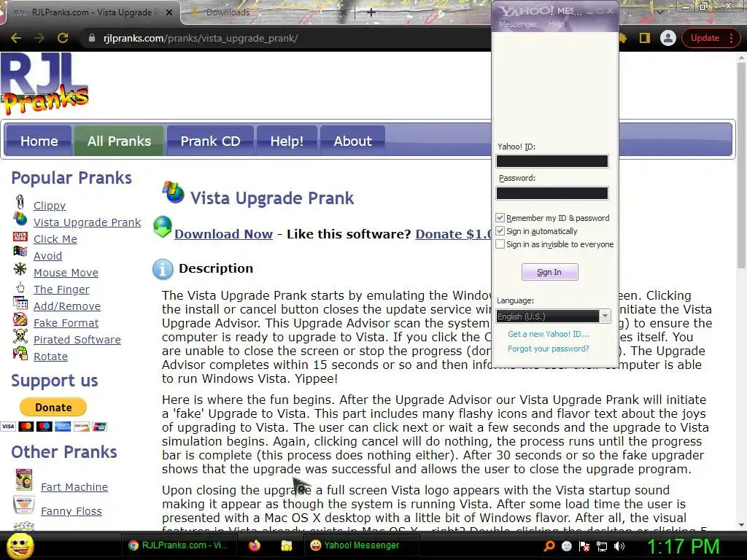Open Chrome three-dot menu beside Update
Image resolution: width=747 pixels, height=560 pixels.
(731, 38)
